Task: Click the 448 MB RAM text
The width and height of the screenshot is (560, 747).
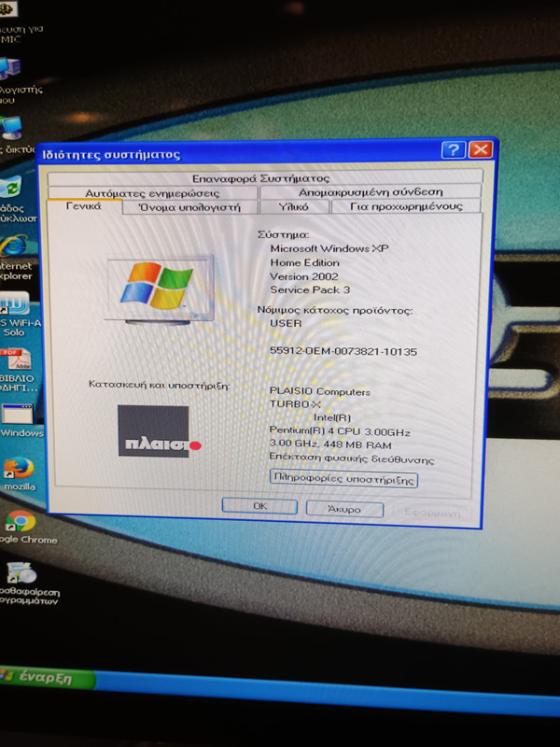Action: tap(357, 445)
